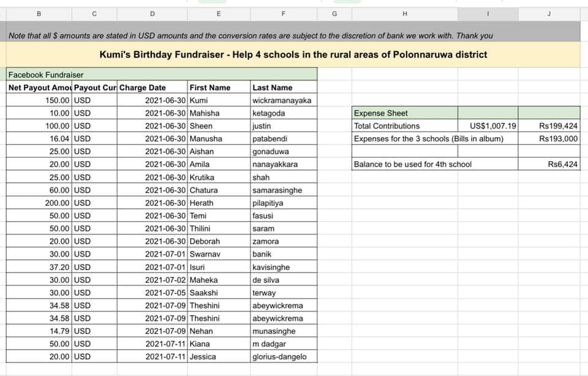
Task: Click the first name Nehan cell
Action: (x=219, y=331)
